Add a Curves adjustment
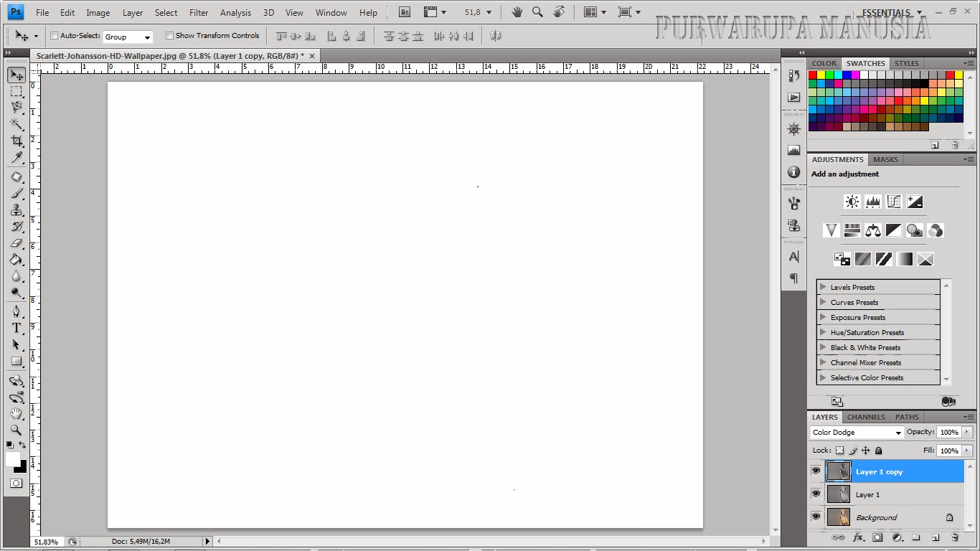This screenshot has width=980, height=551. pyautogui.click(x=893, y=202)
